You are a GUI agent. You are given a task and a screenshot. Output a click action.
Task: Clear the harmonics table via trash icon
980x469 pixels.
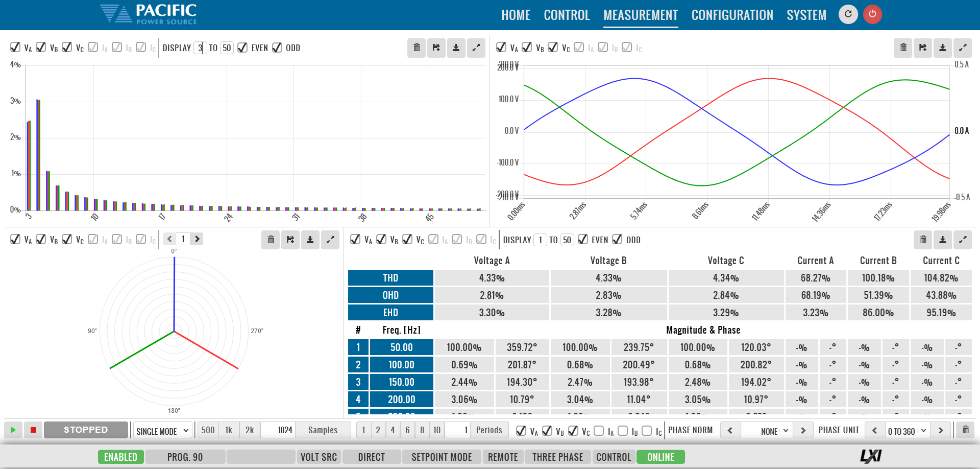[923, 240]
